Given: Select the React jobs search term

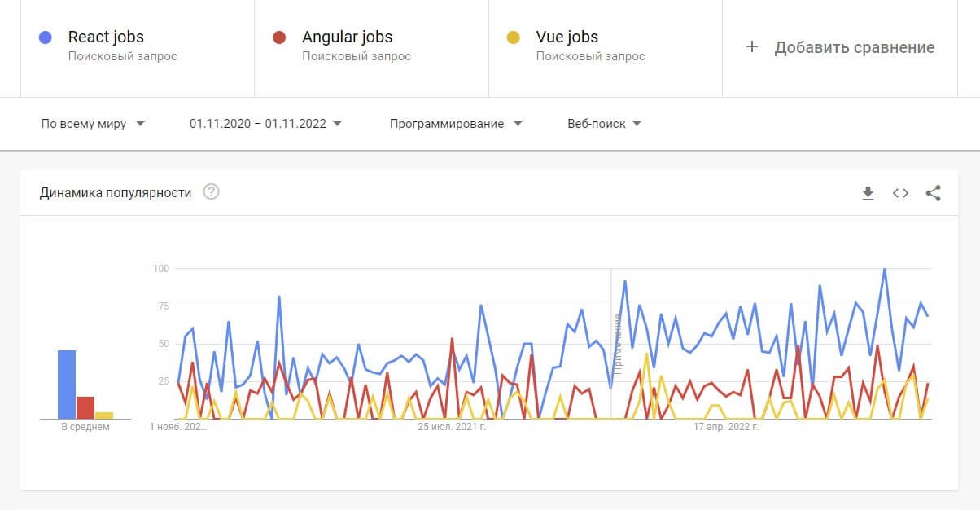Looking at the screenshot, I should [x=106, y=37].
